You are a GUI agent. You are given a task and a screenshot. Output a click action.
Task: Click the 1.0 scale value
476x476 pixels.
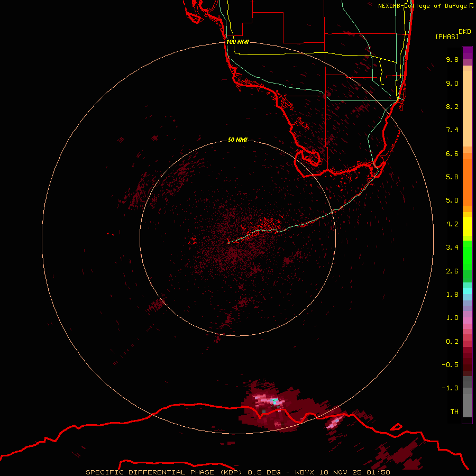452,318
